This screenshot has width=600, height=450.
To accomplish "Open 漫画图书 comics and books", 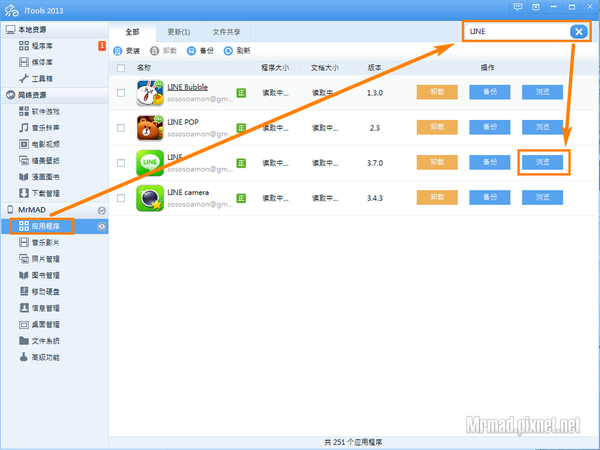I will (39, 177).
